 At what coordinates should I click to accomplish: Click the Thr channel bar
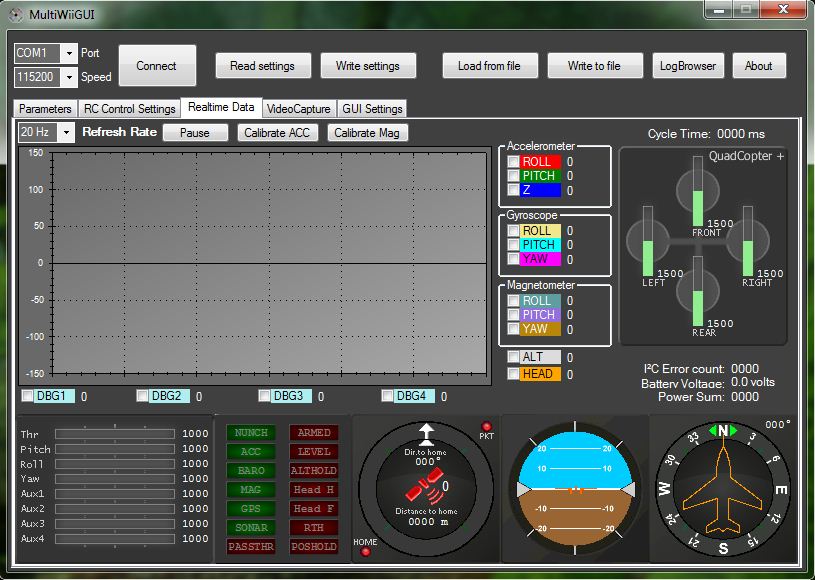point(115,433)
